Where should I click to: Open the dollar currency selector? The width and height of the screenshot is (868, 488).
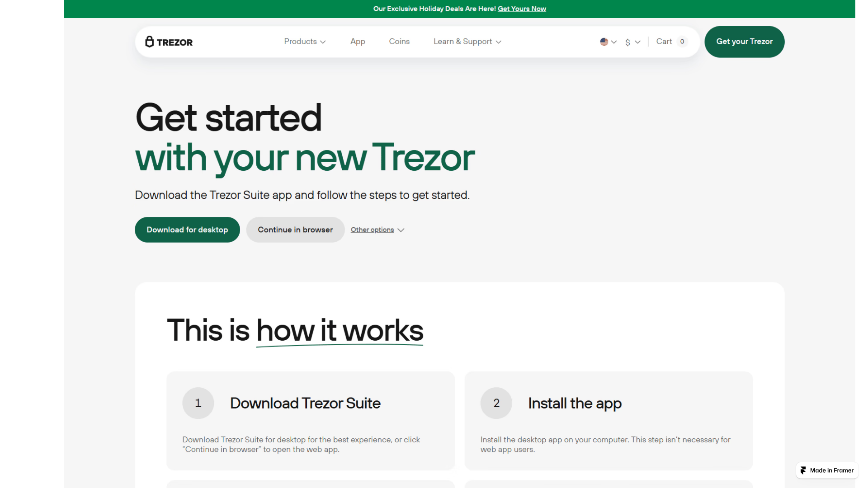tap(632, 42)
